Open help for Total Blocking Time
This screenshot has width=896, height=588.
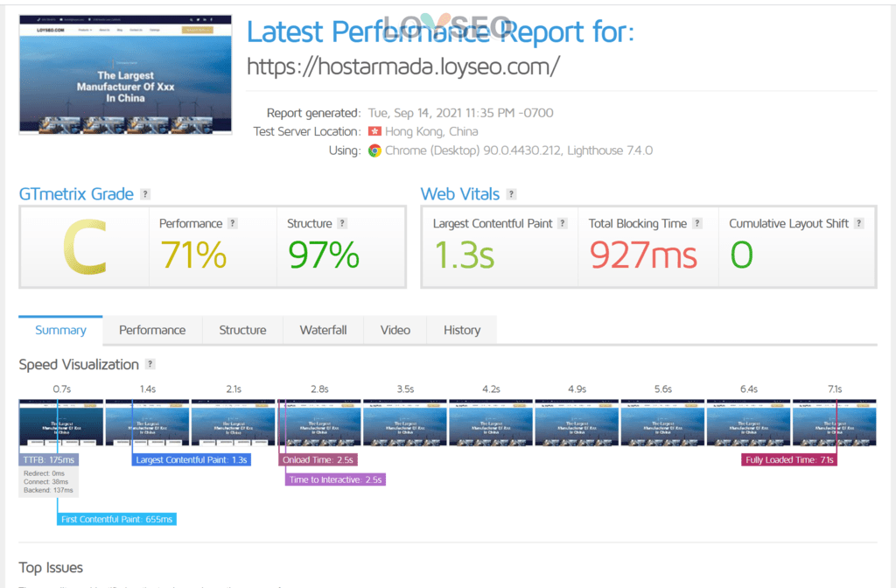tap(697, 223)
